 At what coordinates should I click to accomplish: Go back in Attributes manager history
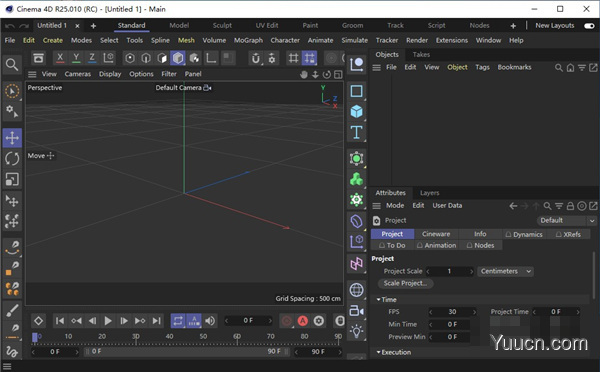coord(513,206)
